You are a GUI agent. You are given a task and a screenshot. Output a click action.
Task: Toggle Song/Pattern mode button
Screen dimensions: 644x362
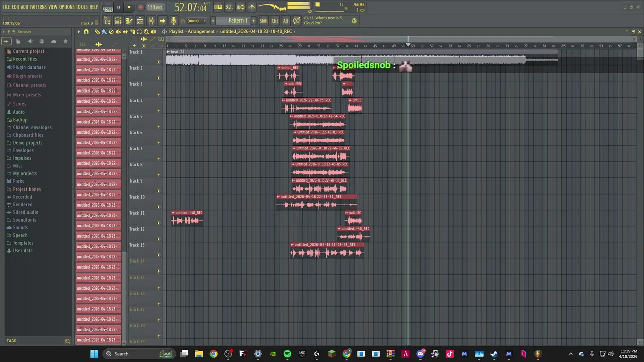point(108,8)
